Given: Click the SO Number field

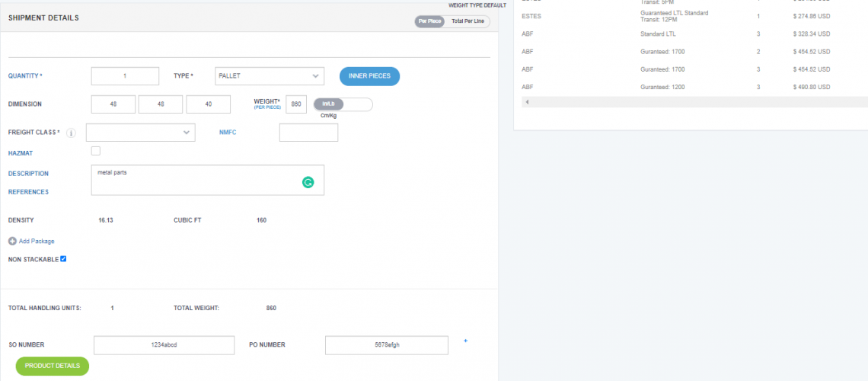Looking at the screenshot, I should tap(164, 345).
